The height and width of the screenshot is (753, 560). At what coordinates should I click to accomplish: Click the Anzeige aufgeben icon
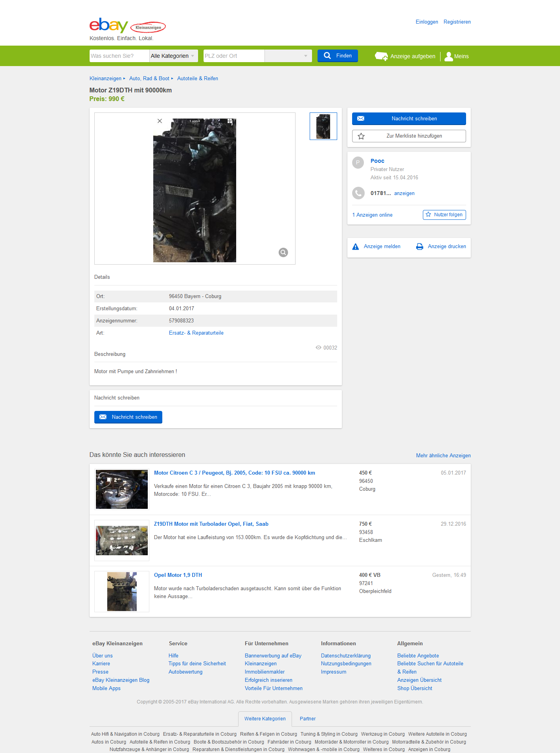pos(382,56)
